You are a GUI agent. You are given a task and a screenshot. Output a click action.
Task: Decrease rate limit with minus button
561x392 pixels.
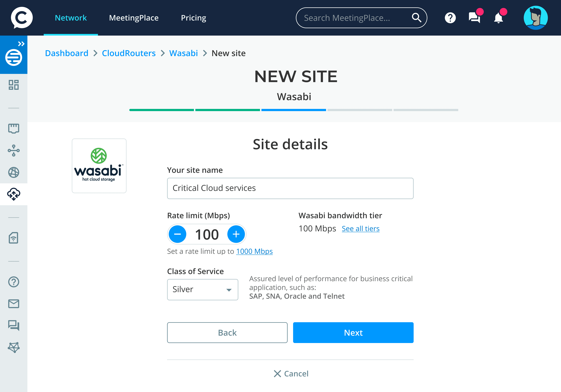tap(178, 234)
